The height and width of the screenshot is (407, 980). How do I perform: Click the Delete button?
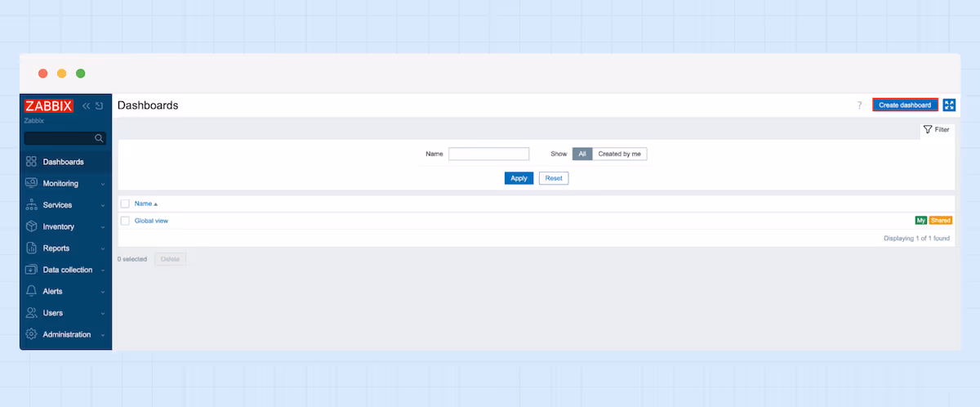(170, 259)
